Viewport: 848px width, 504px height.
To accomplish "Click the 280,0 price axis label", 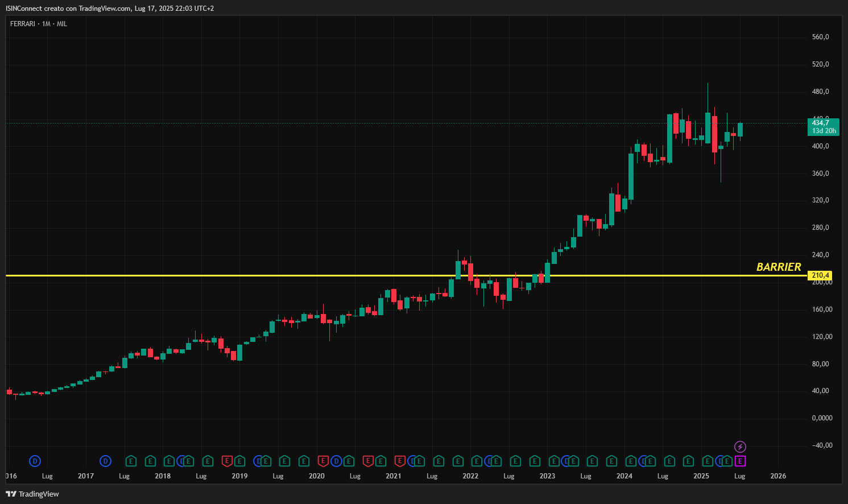I will 820,228.
